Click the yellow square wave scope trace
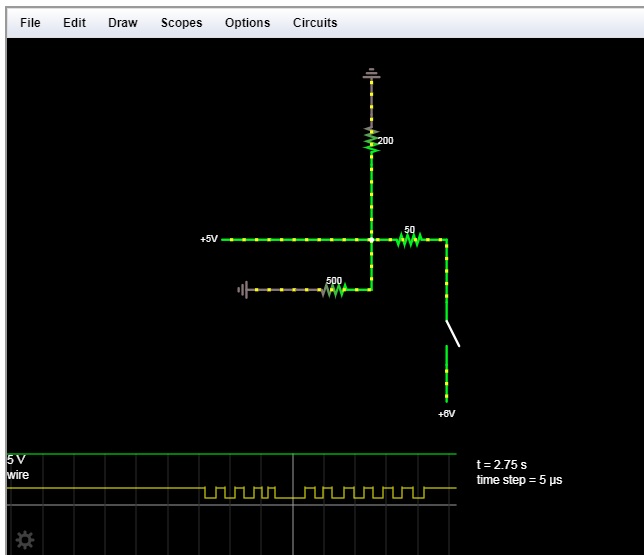 314,492
